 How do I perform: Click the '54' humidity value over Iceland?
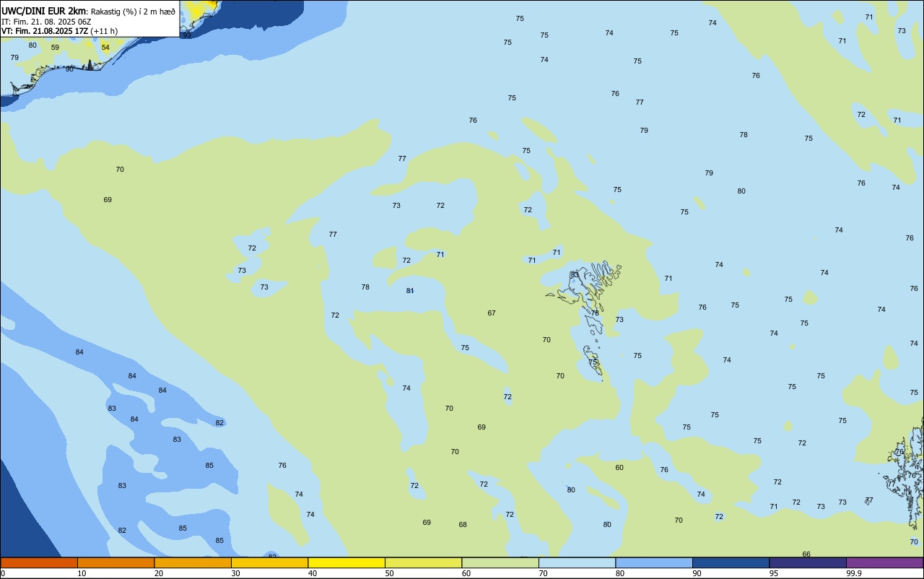click(x=105, y=48)
